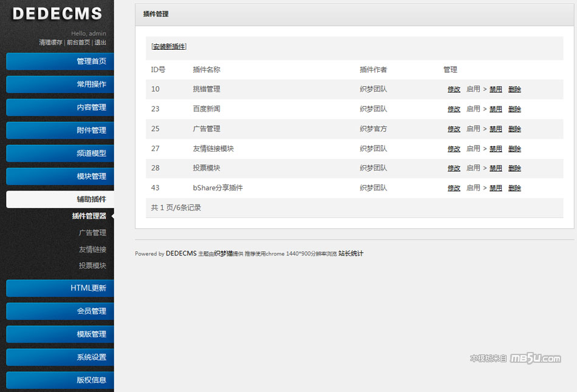Select 广告管理 in the sidebar submenu
The width and height of the screenshot is (577, 392).
coord(92,232)
